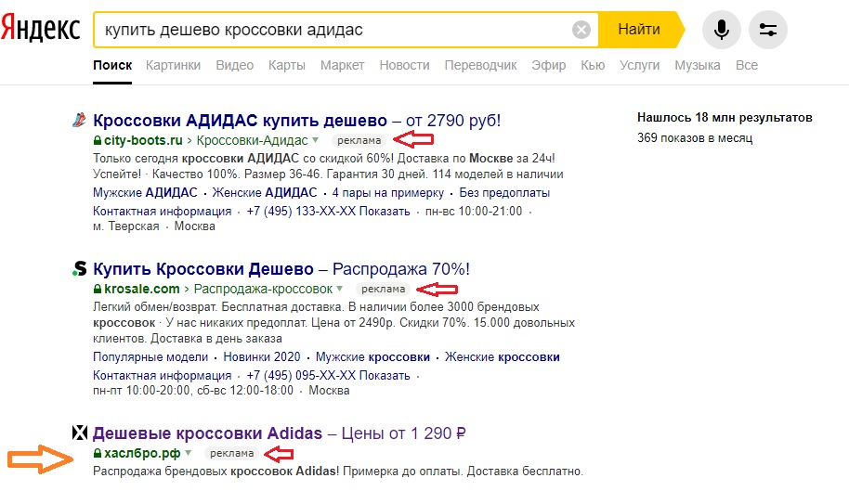
Task: Clear the search query with the X icon
Action: [x=581, y=30]
